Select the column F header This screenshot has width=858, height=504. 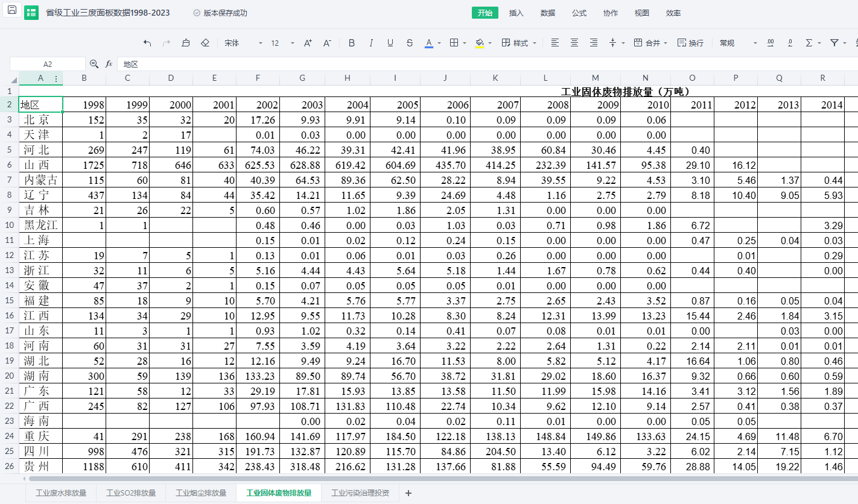pos(258,78)
